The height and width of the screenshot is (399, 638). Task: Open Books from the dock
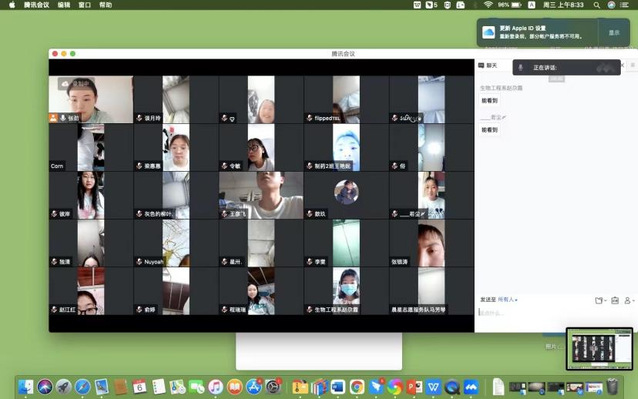tap(235, 387)
